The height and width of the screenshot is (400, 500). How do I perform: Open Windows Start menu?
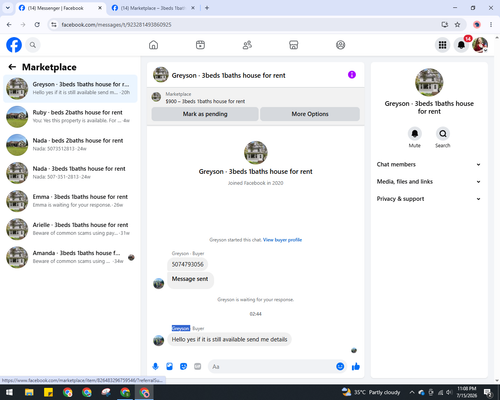click(x=9, y=392)
